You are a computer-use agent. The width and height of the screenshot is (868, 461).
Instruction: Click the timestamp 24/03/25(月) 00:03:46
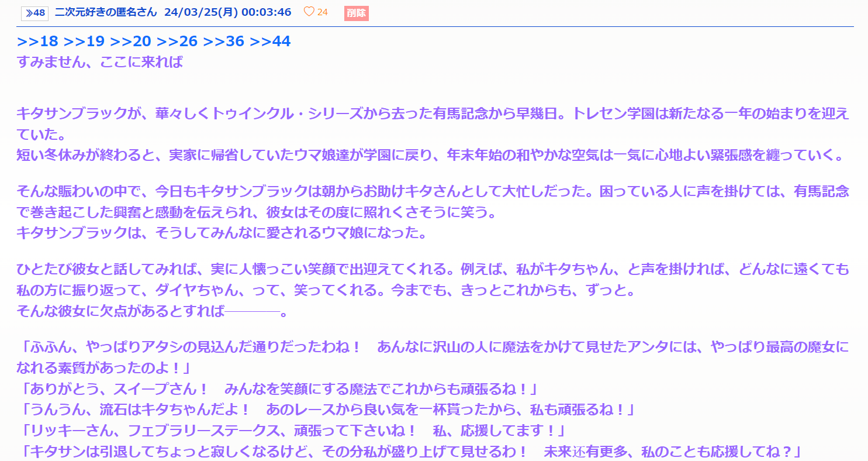tap(228, 12)
